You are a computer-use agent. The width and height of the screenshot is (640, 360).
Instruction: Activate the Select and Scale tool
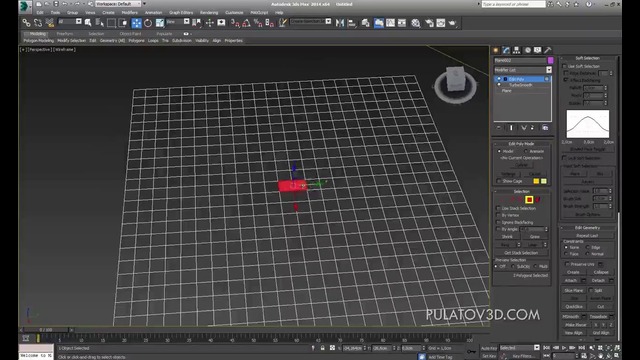(x=160, y=23)
